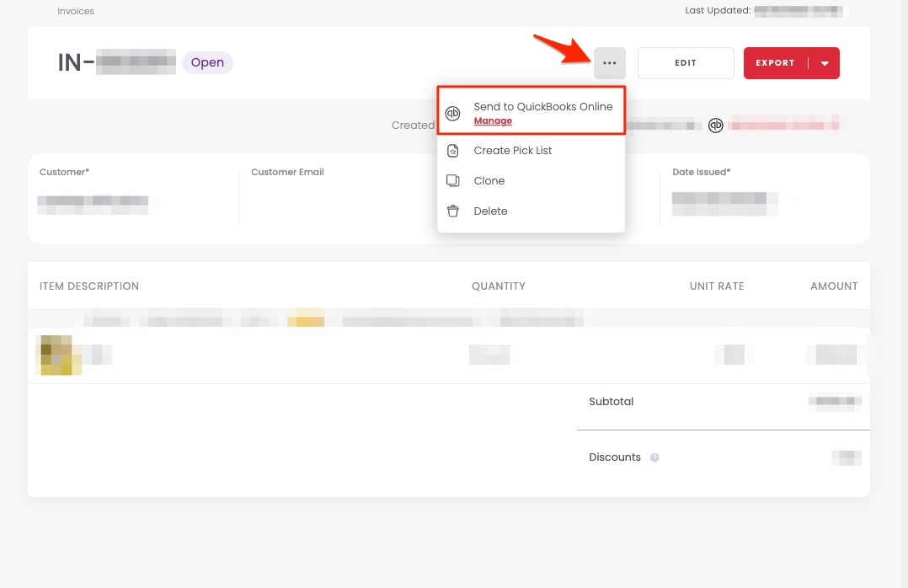Screen dimensions: 908x588
Task: Click the line item product thumbnail
Action: point(59,355)
